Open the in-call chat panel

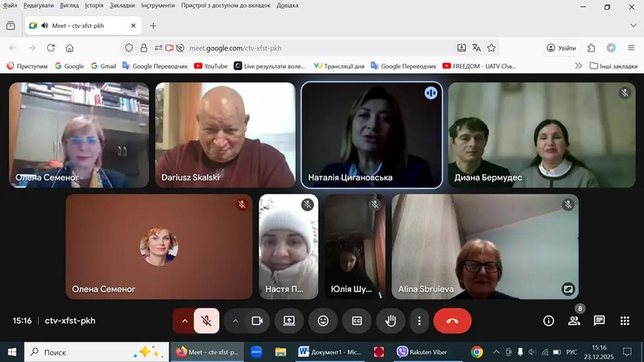(x=599, y=321)
